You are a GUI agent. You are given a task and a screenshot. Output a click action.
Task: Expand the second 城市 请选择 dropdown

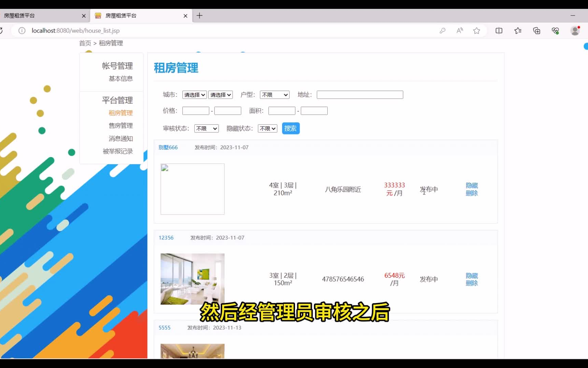tap(220, 95)
